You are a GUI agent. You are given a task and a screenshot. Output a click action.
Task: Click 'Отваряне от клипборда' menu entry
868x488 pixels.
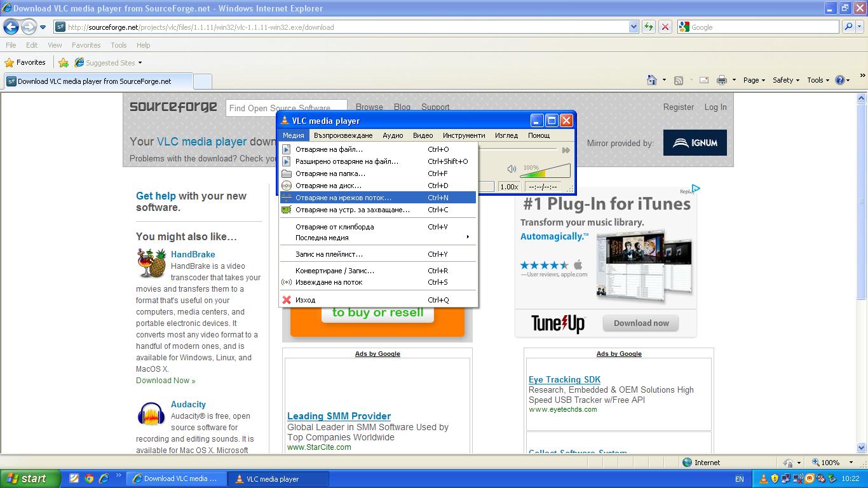coord(378,227)
